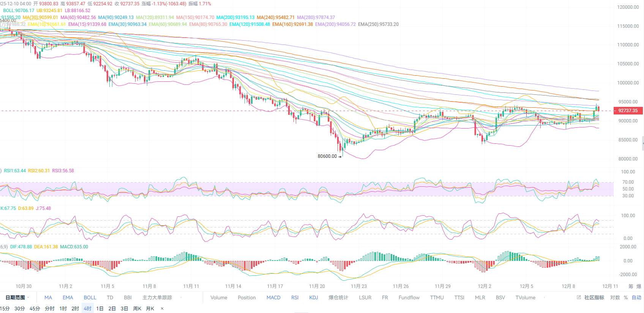Switch to the 1日 timeframe
The image size is (644, 313).
[x=100, y=308]
